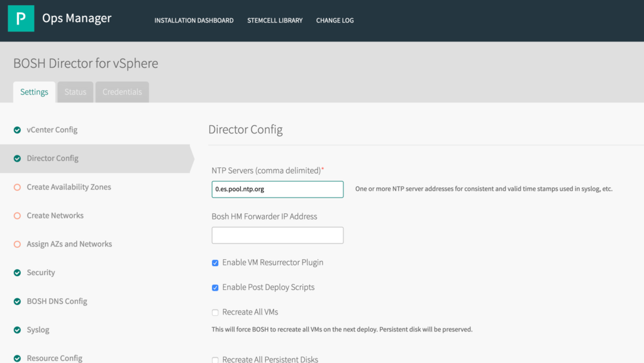This screenshot has width=644, height=363.
Task: Click the green checkmark beside Syslog
Action: (18, 330)
